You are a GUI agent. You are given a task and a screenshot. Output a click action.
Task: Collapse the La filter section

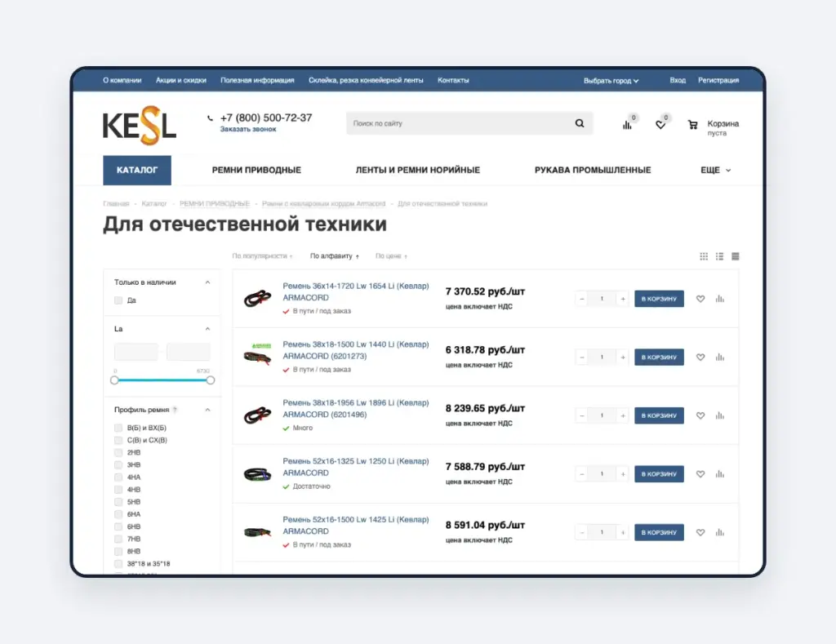pos(208,329)
